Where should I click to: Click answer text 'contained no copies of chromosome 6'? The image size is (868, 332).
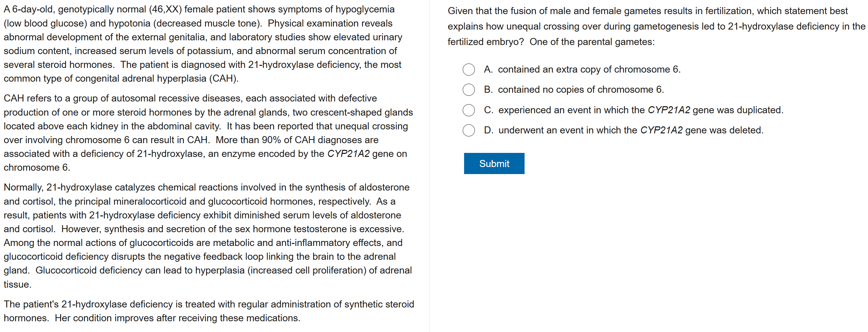pos(581,90)
